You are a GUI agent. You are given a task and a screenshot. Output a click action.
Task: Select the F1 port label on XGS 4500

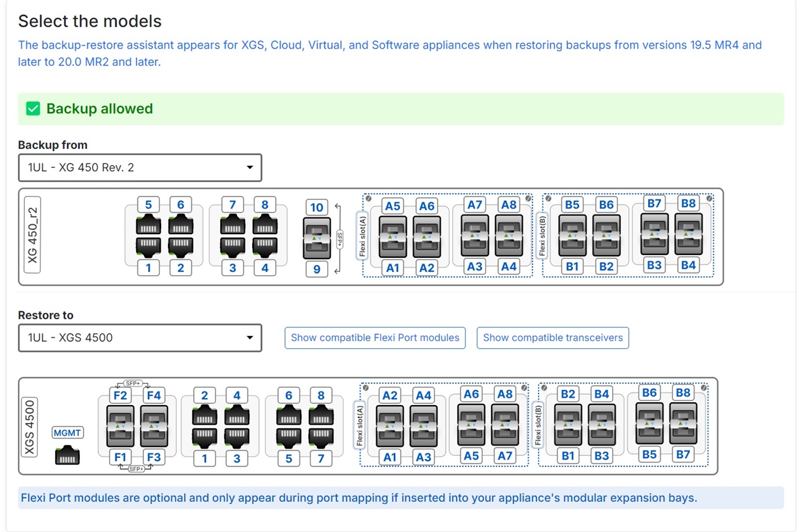coord(120,457)
